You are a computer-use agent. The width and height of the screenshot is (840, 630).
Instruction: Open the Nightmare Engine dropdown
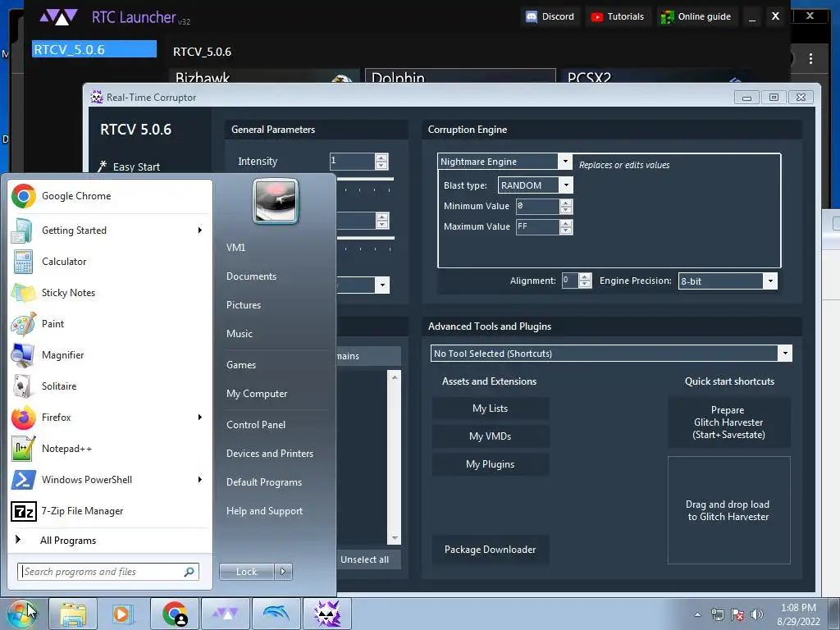coord(564,162)
